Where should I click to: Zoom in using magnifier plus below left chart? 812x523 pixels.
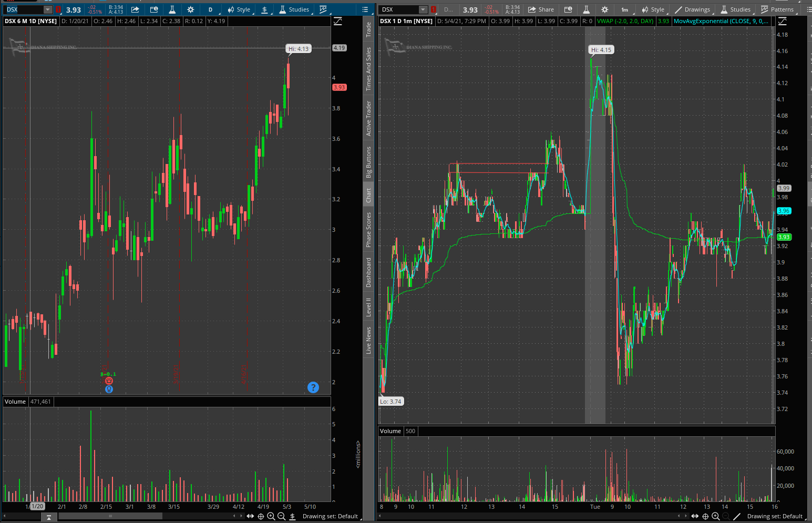[271, 516]
